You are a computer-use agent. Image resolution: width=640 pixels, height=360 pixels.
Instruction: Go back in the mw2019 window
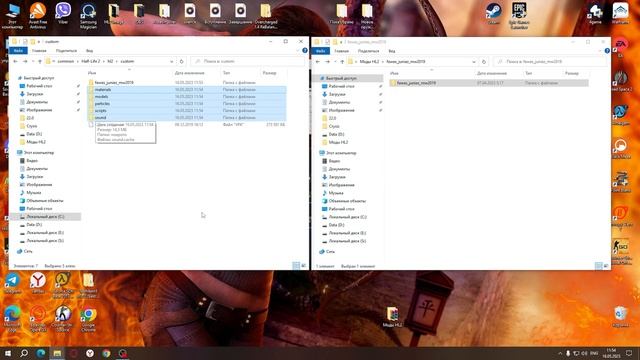318,62
